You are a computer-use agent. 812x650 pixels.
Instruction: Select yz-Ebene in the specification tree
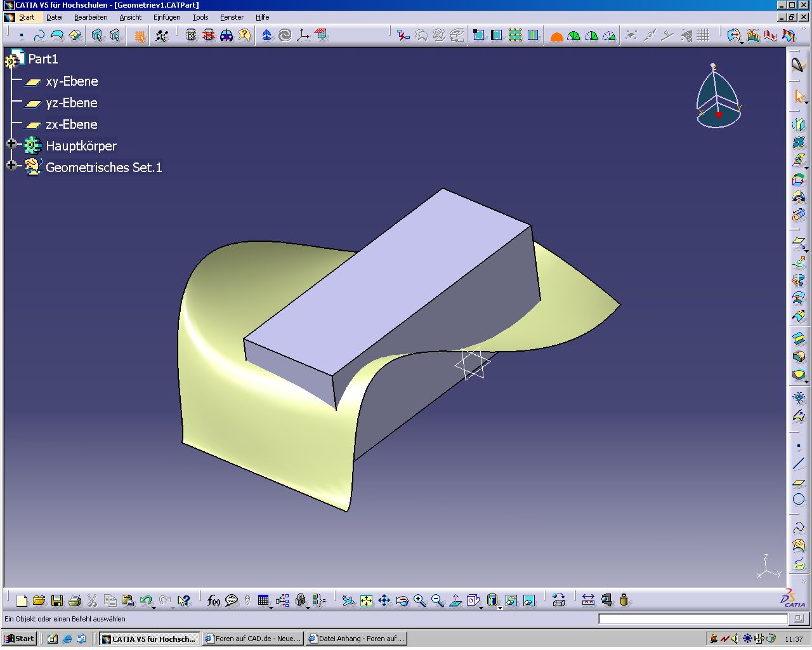72,103
